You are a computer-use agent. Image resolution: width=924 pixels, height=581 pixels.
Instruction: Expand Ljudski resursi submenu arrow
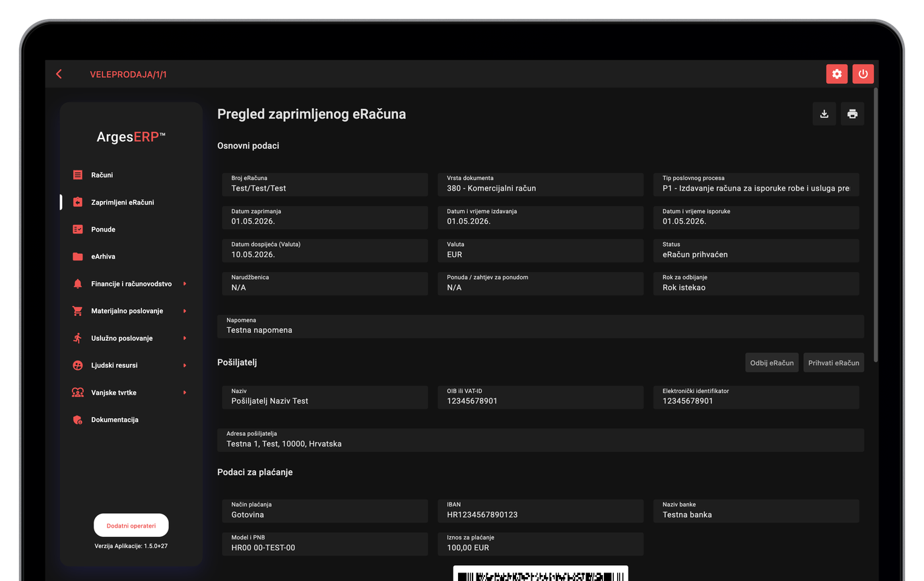185,365
